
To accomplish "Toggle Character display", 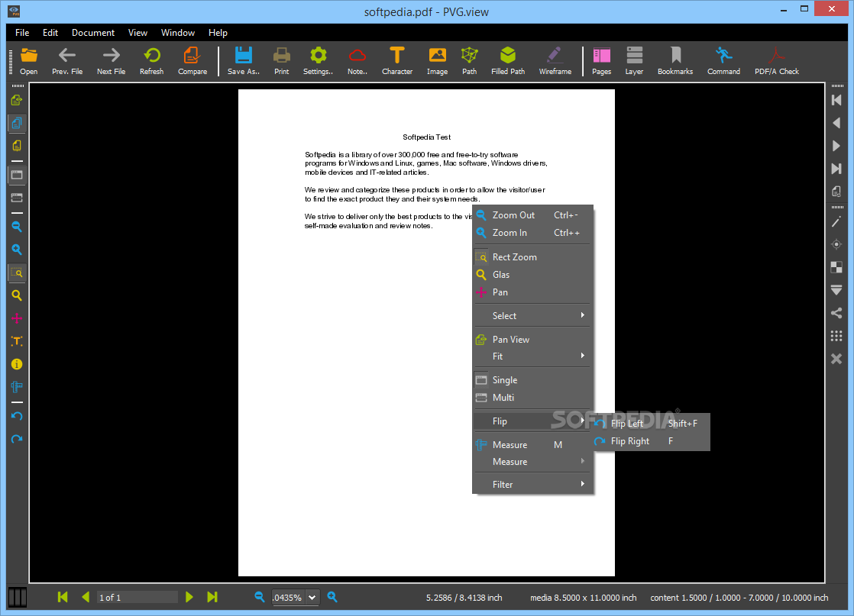I will [397, 61].
